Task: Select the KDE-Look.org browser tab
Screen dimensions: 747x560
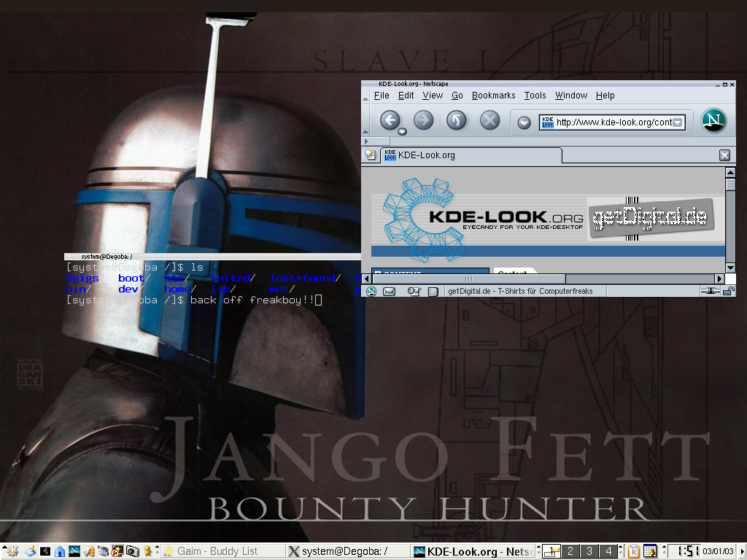Action: point(471,155)
